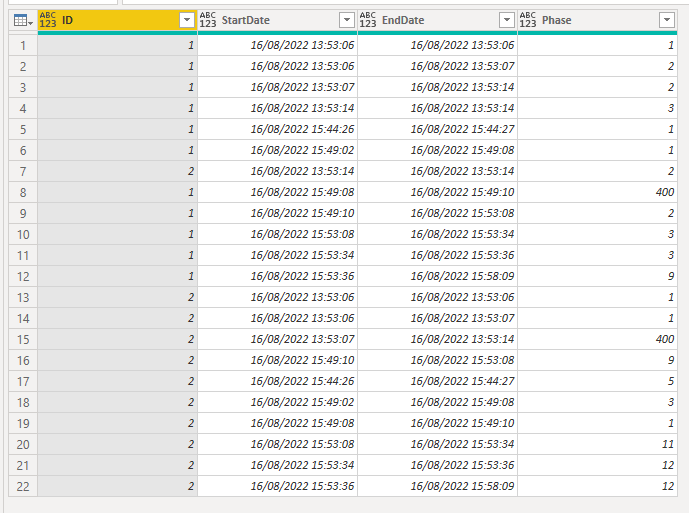Change data type icon of StartDate column
Image resolution: width=689 pixels, height=513 pixels.
pyautogui.click(x=208, y=20)
